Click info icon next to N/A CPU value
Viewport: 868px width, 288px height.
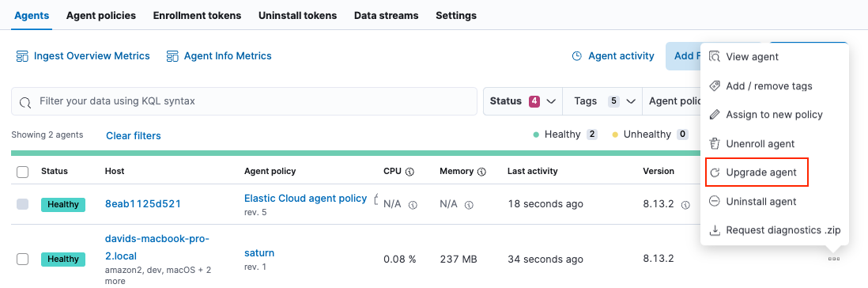coord(413,204)
